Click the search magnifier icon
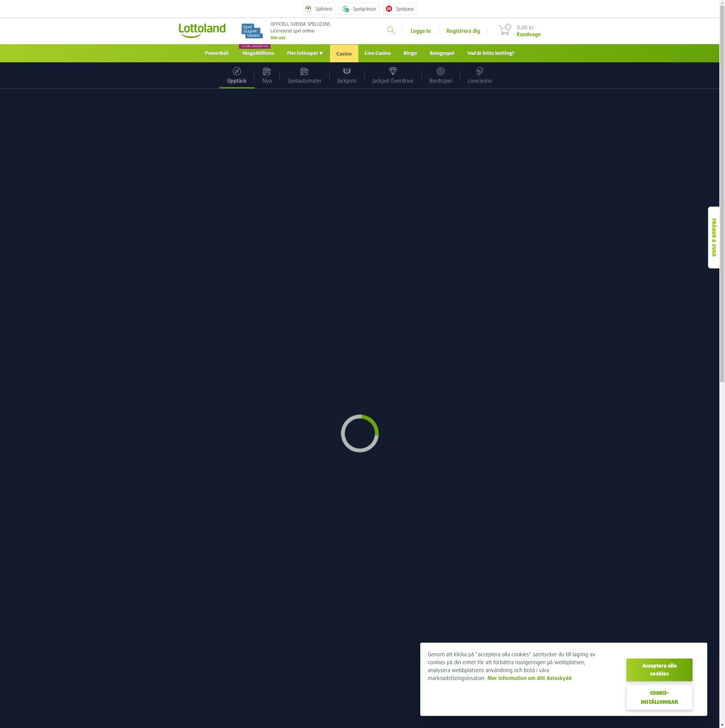The width and height of the screenshot is (725, 728). click(391, 31)
